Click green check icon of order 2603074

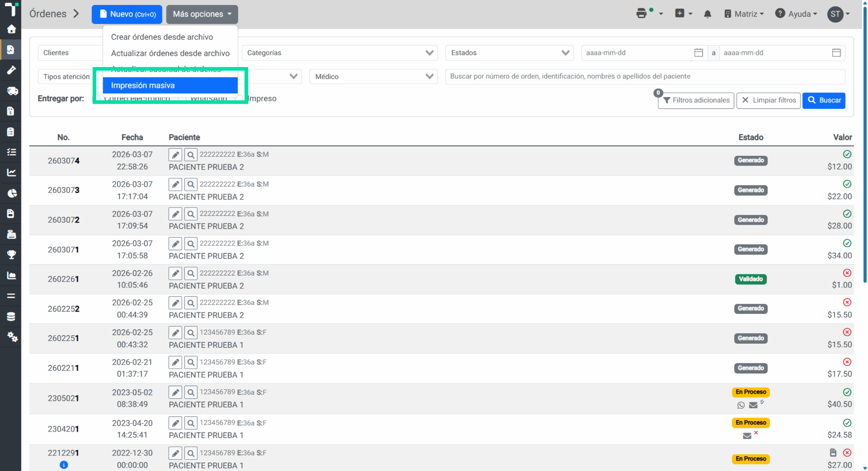click(847, 154)
